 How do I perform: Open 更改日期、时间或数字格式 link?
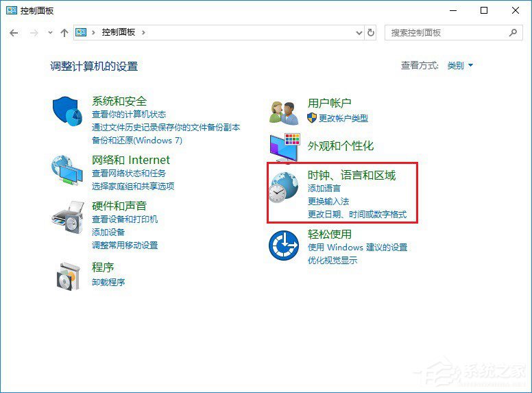point(357,214)
